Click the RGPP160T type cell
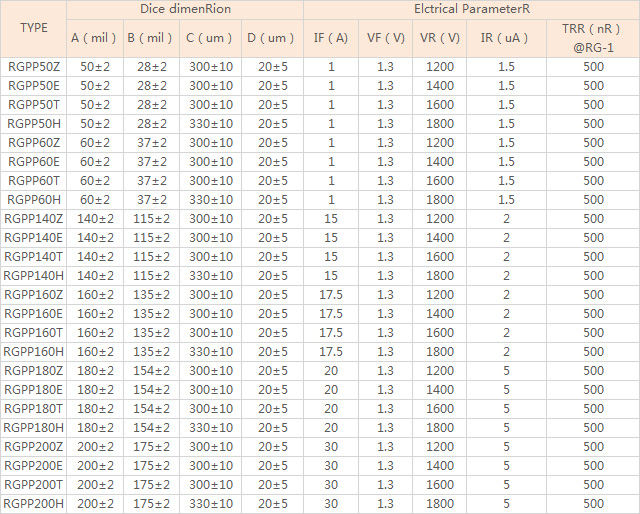Viewport: 640px width, 514px height. pos(34,332)
